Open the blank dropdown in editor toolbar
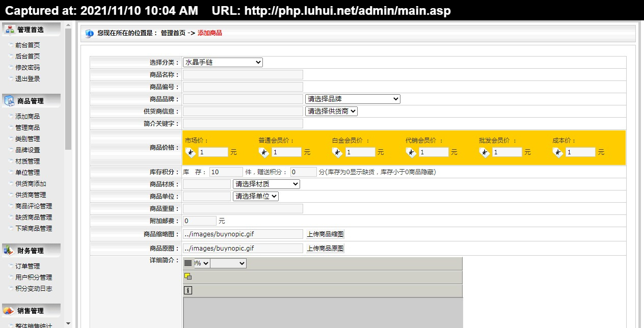 (x=228, y=263)
